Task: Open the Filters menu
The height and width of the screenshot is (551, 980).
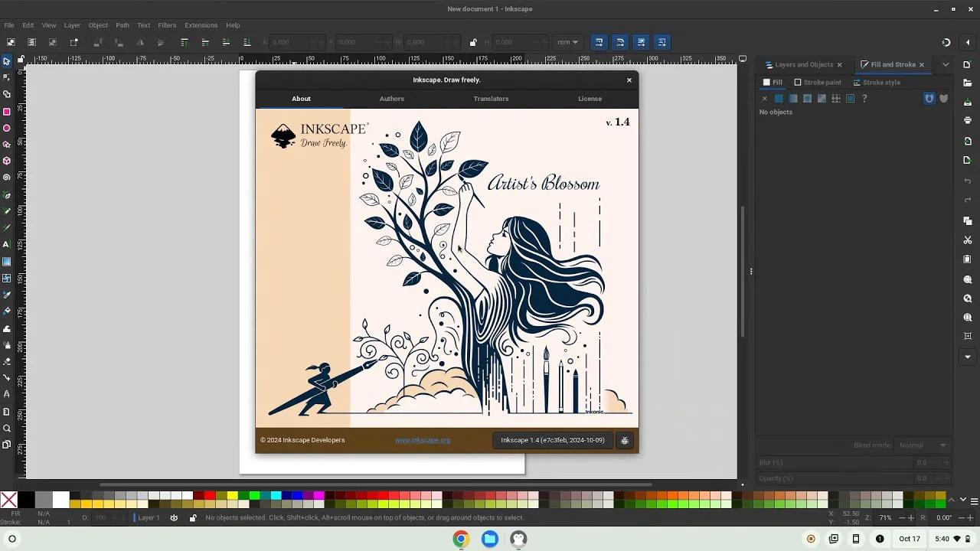Action: (x=167, y=25)
